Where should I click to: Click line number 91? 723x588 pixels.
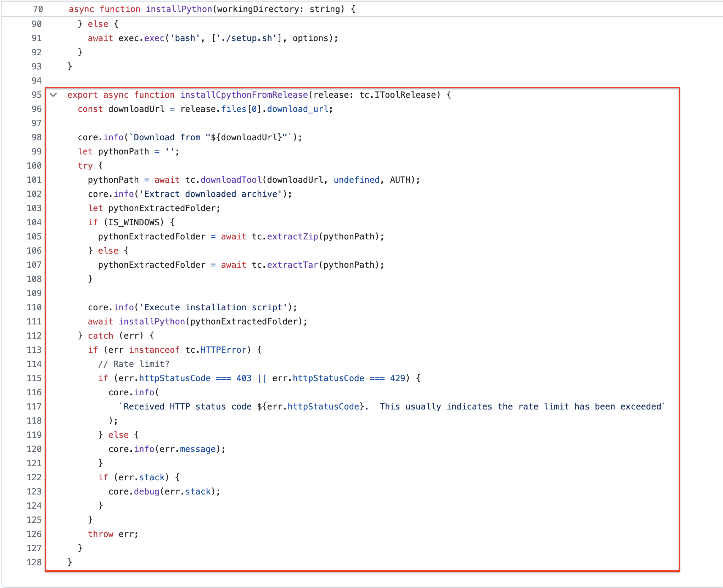37,38
